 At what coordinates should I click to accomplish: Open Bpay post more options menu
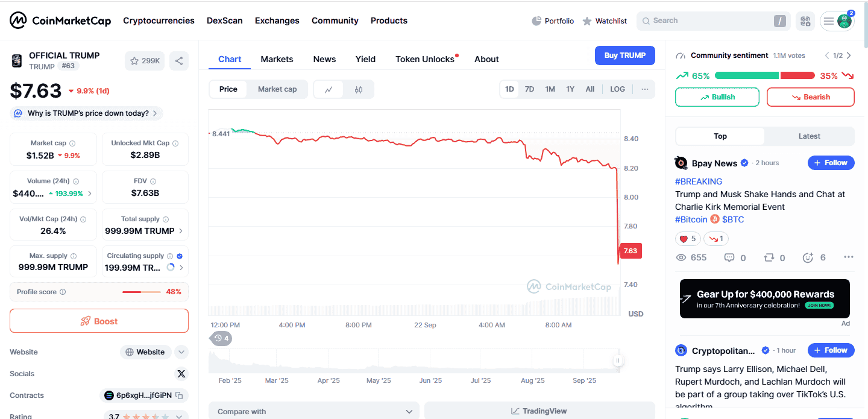[x=849, y=257]
